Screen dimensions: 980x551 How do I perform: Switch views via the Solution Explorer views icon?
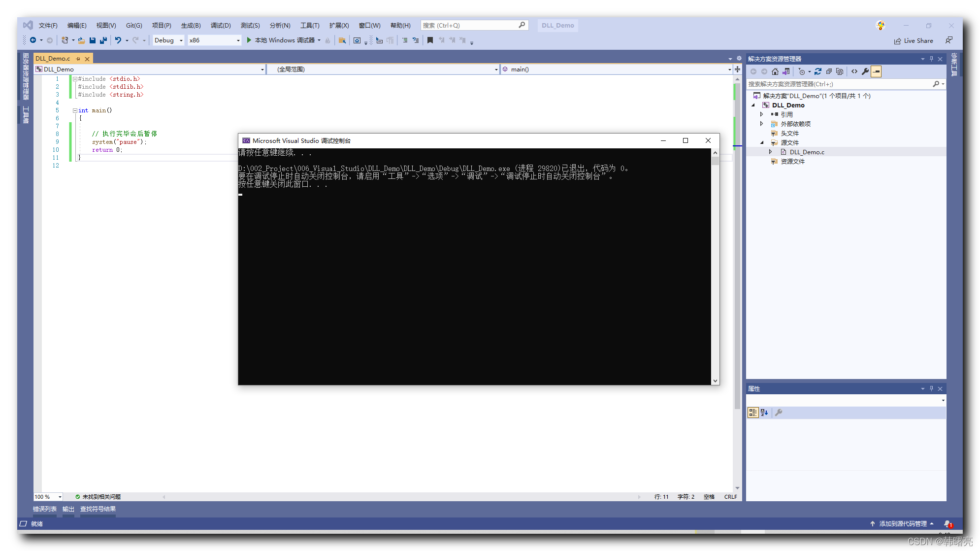coord(786,71)
